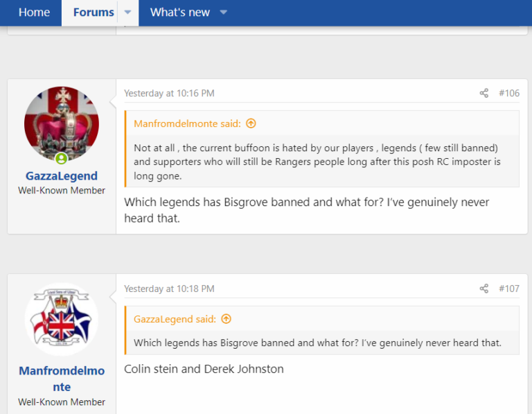The image size is (532, 414).
Task: Open post number #107 permalink
Action: pyautogui.click(x=509, y=288)
